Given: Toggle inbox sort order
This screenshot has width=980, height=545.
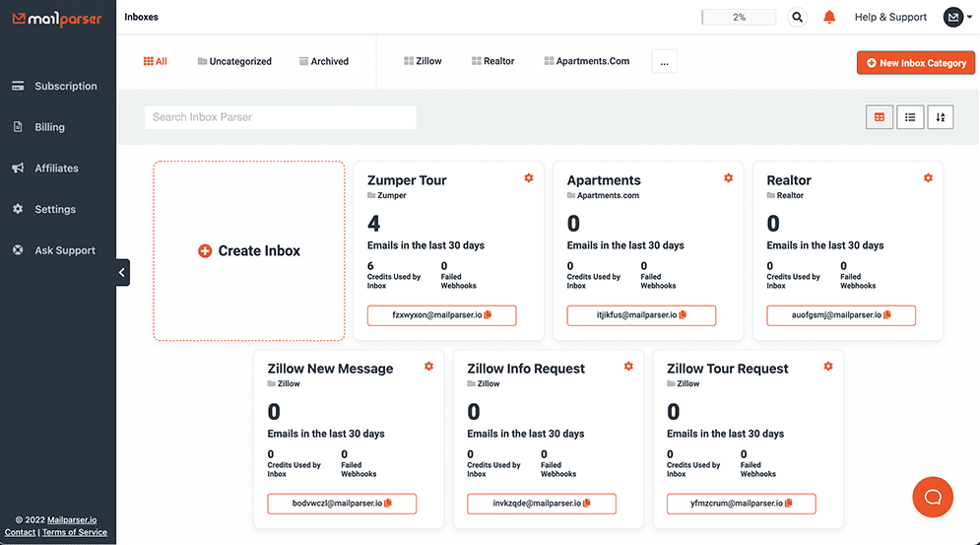Looking at the screenshot, I should point(941,117).
